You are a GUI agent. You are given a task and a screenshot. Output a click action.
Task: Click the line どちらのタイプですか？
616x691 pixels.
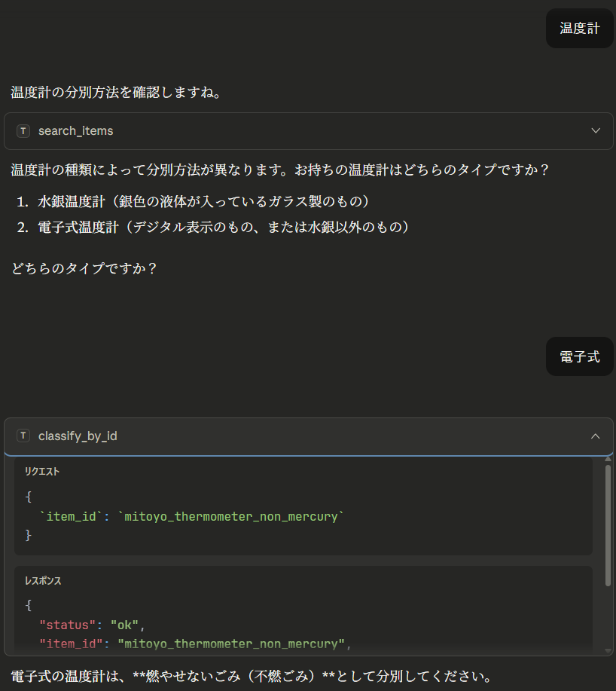(84, 268)
